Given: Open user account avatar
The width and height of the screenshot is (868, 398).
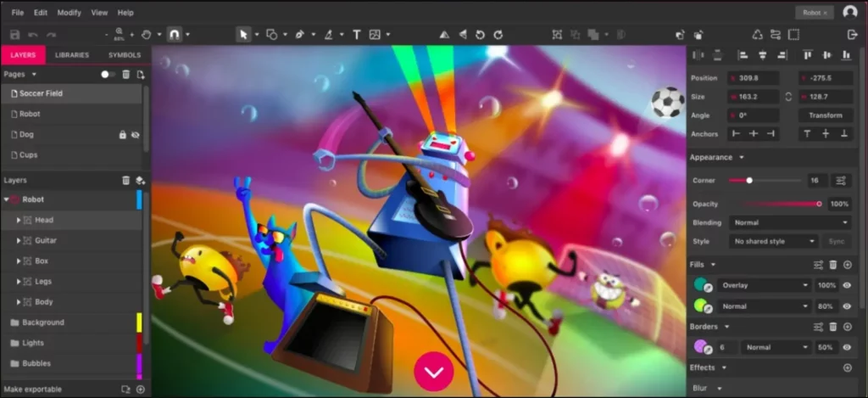Looking at the screenshot, I should [849, 12].
